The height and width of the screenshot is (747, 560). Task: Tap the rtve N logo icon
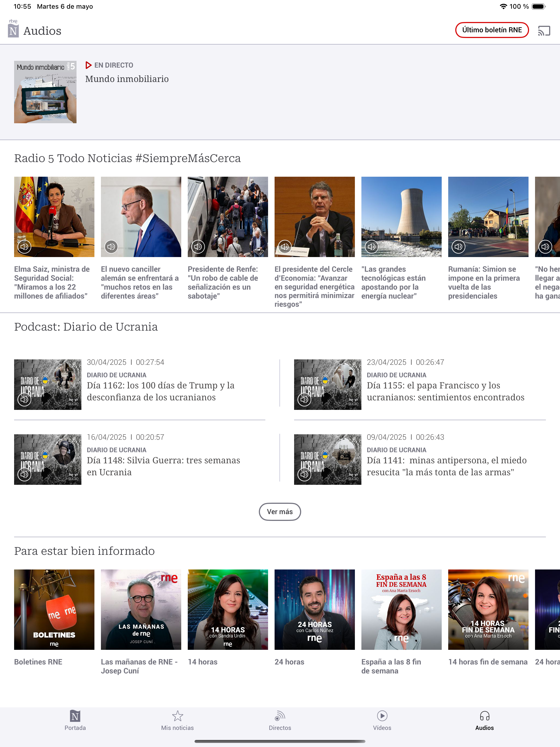coord(13,29)
